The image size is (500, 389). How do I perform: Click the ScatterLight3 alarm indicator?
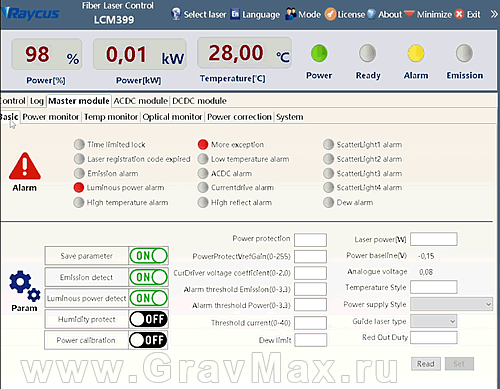click(328, 173)
